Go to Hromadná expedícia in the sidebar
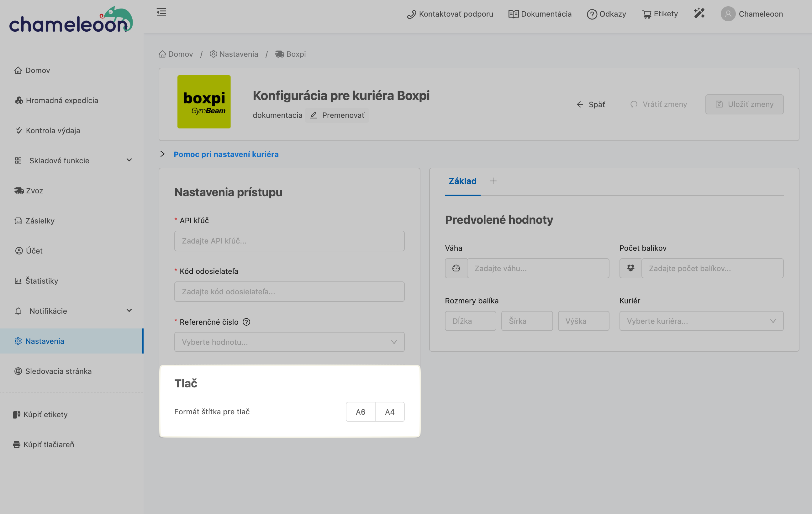 [62, 100]
